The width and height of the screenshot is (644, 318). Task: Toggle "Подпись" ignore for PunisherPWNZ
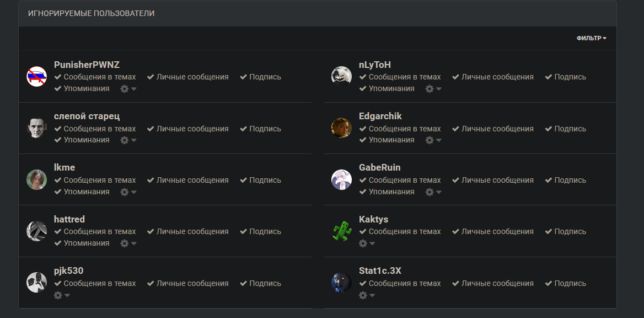click(260, 77)
